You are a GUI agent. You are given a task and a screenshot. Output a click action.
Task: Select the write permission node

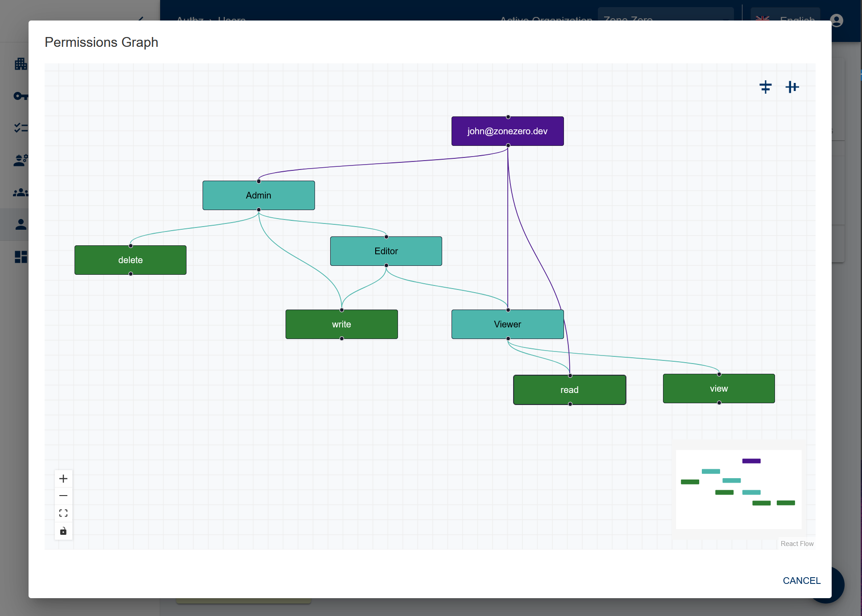341,324
